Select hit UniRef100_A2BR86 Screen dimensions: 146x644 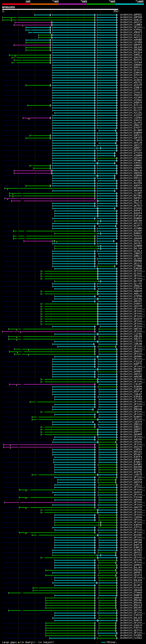click(131, 175)
